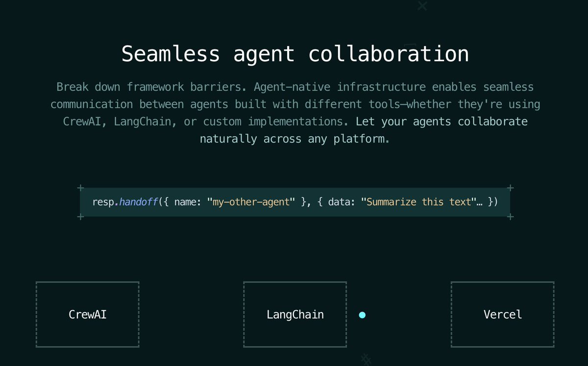
Task: Click "naturally across any platform." text
Action: click(x=294, y=139)
